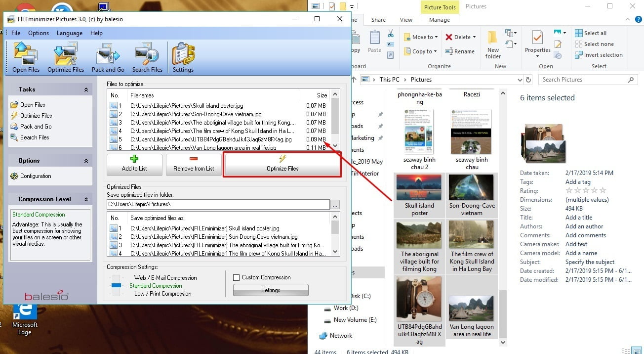Select the Skull island poster thumbnail in Explorer

pos(419,195)
